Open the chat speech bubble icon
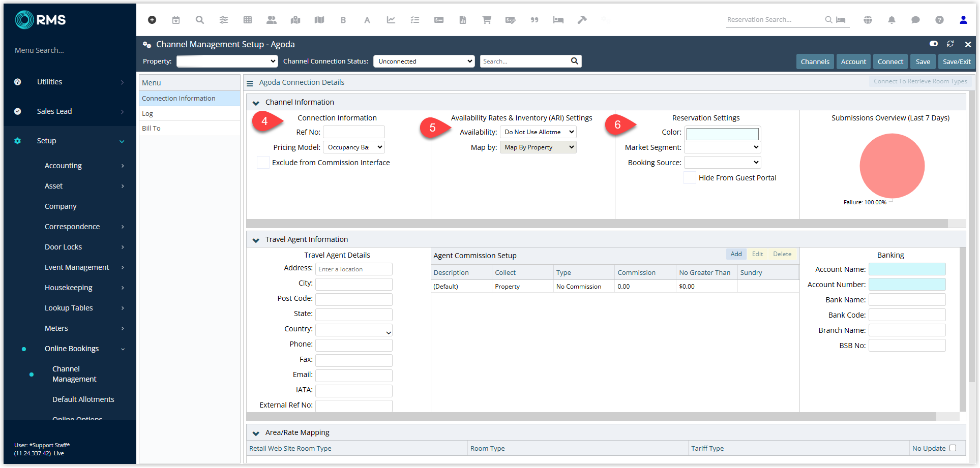This screenshot has width=980, height=468. (915, 20)
